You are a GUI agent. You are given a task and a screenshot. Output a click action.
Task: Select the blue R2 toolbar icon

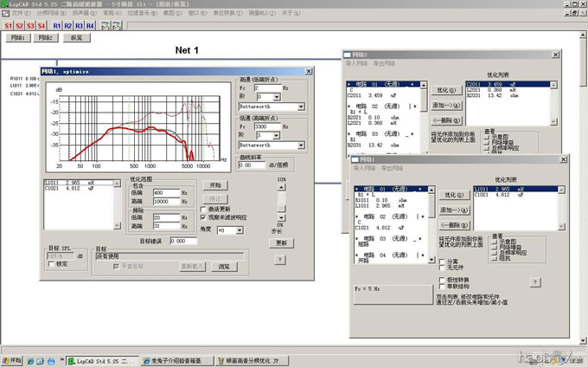[x=68, y=26]
